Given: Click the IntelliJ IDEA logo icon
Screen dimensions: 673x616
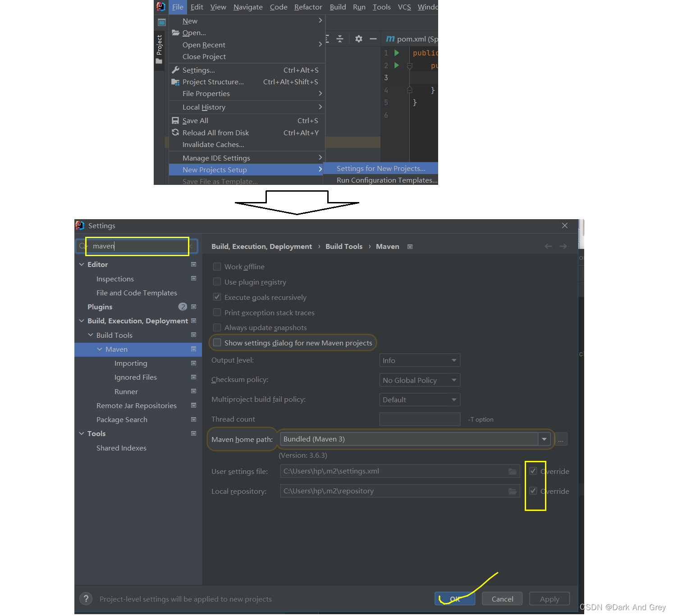Looking at the screenshot, I should [160, 6].
